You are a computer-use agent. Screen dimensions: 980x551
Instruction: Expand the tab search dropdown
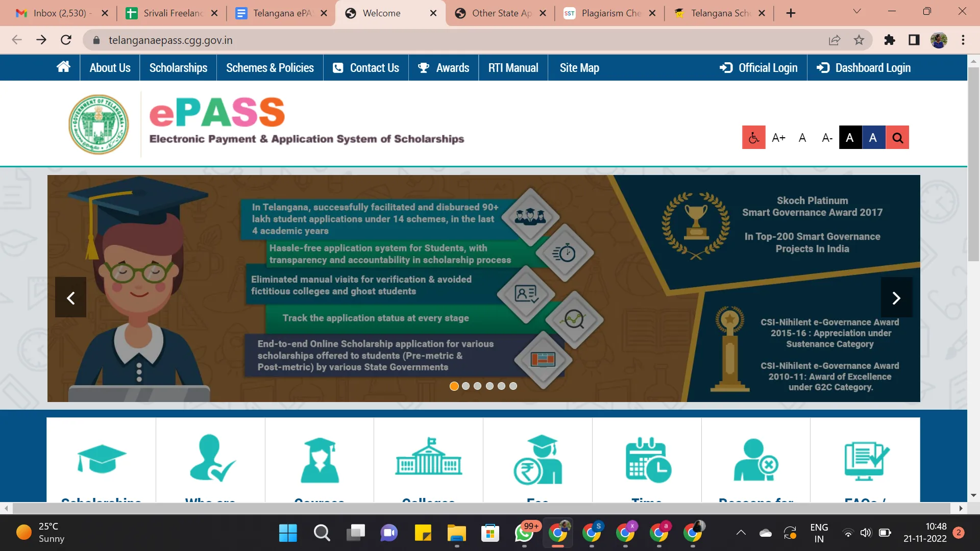point(857,11)
